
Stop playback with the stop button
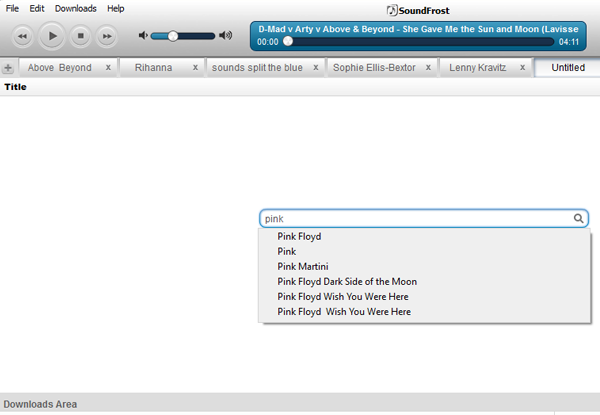tap(80, 36)
